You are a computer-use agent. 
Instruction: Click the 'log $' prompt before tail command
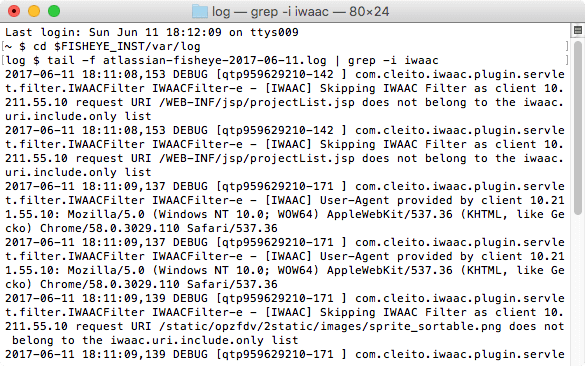(22, 60)
